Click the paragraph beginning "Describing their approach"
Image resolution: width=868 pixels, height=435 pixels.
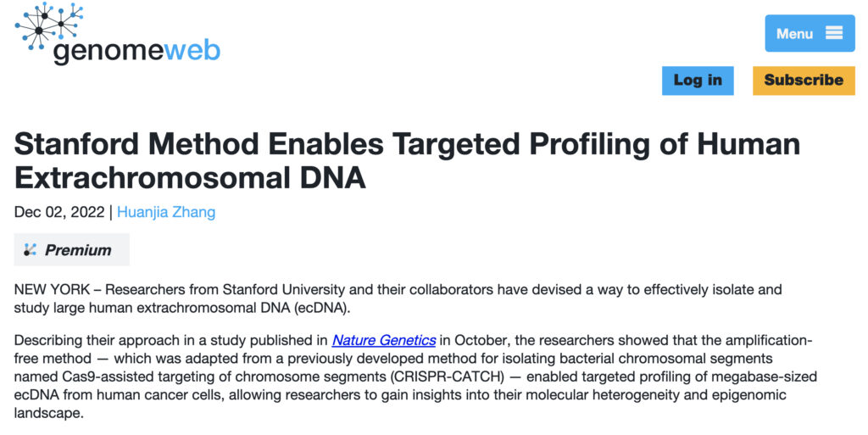(x=415, y=376)
